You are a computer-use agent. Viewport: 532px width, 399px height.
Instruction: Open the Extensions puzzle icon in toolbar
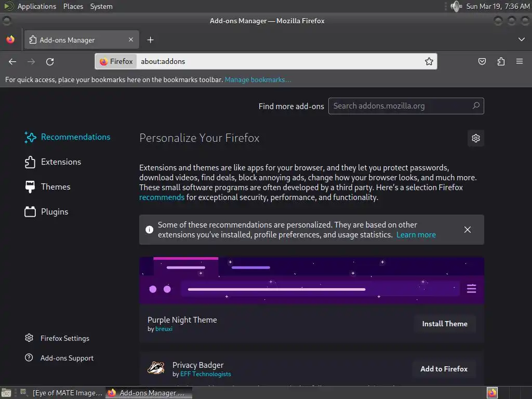501,61
